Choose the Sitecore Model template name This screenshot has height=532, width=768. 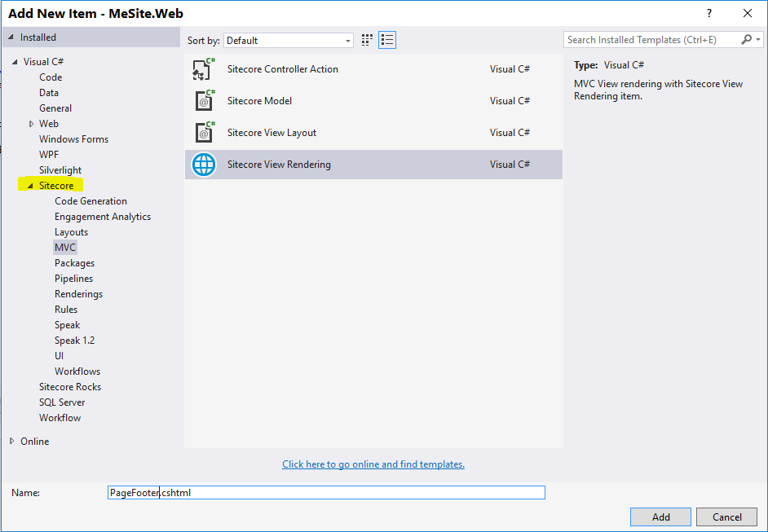tap(259, 101)
